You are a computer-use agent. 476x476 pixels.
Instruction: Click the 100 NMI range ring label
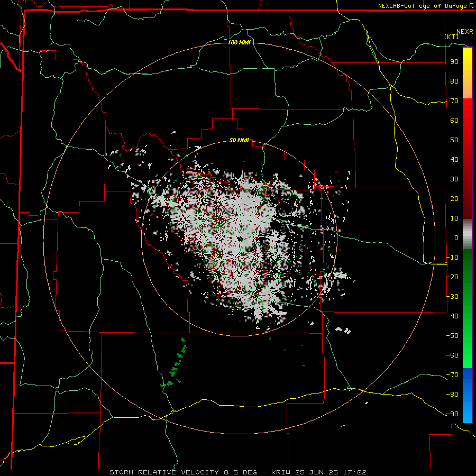(x=239, y=42)
